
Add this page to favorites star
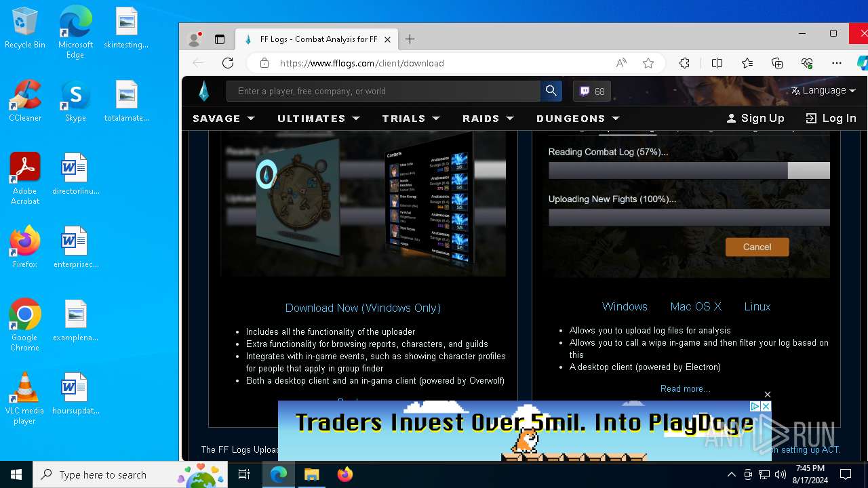pyautogui.click(x=648, y=63)
